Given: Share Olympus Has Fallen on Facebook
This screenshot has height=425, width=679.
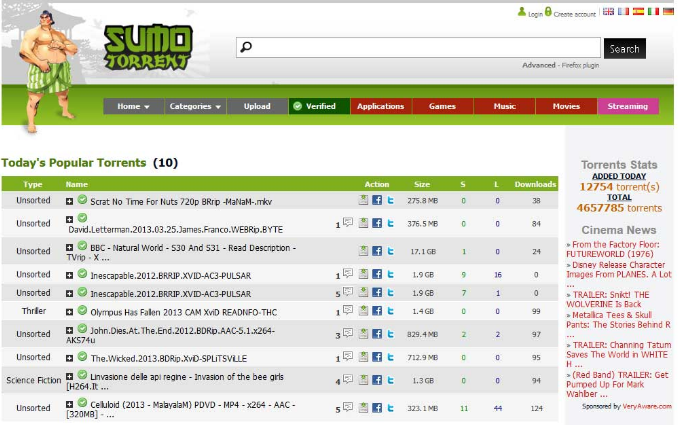Looking at the screenshot, I should [377, 310].
